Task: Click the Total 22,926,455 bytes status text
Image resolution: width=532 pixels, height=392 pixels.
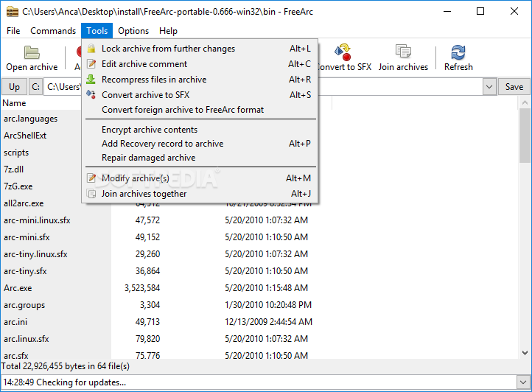Action: pos(65,366)
